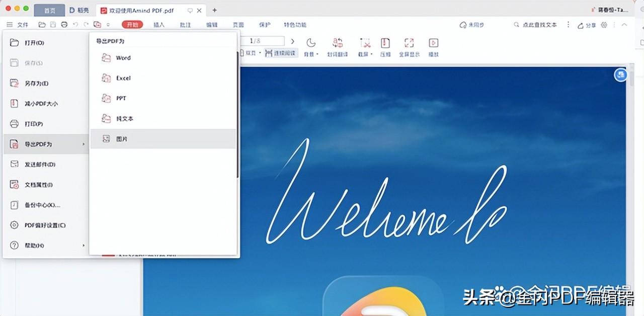This screenshot has width=644, height=316.
Task: Click the user account name in title bar
Action: click(613, 10)
